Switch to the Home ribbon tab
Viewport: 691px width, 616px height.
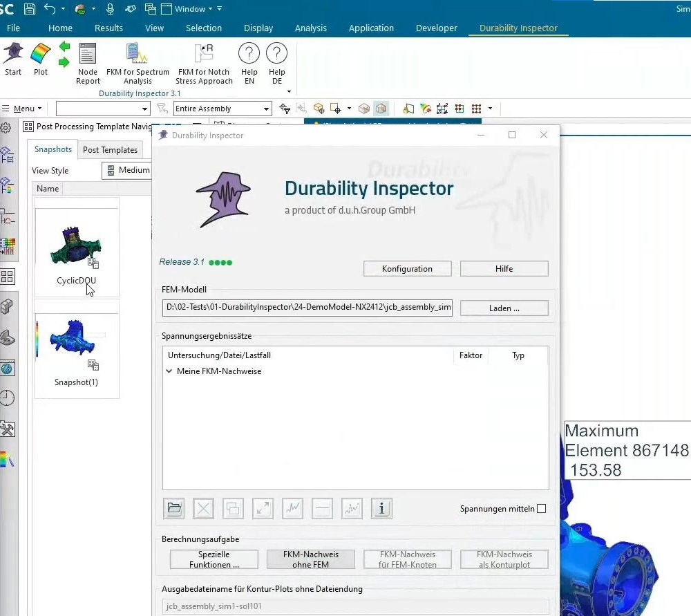pyautogui.click(x=60, y=28)
